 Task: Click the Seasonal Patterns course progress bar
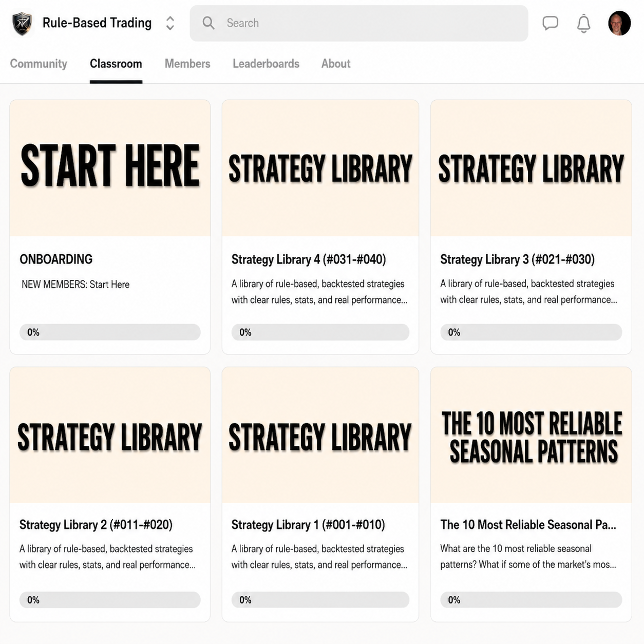pos(531,600)
